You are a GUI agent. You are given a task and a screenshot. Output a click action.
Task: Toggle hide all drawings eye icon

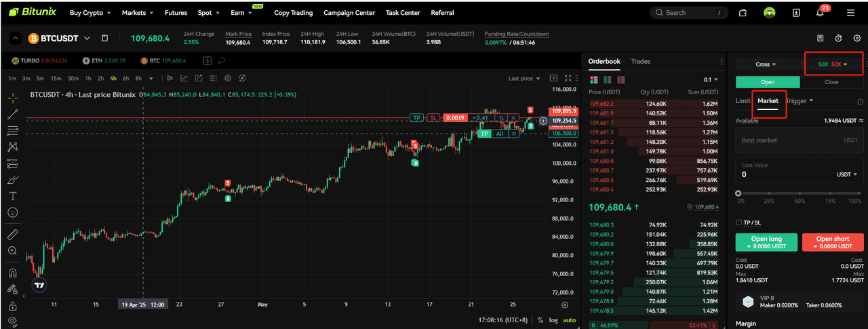coord(12,322)
